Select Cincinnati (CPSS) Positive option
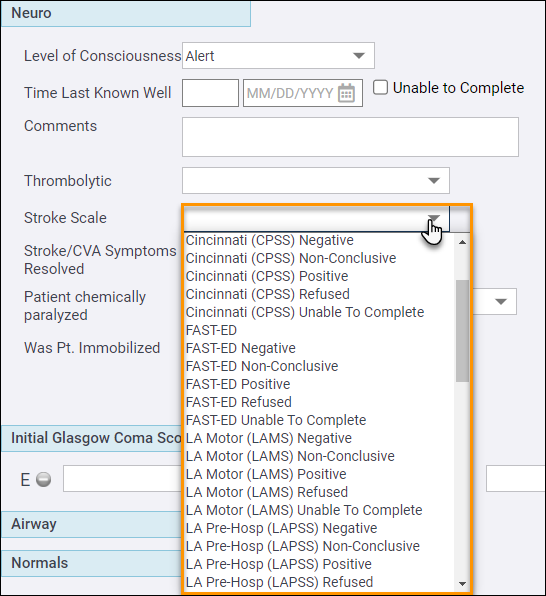This screenshot has width=546, height=596. [x=267, y=276]
